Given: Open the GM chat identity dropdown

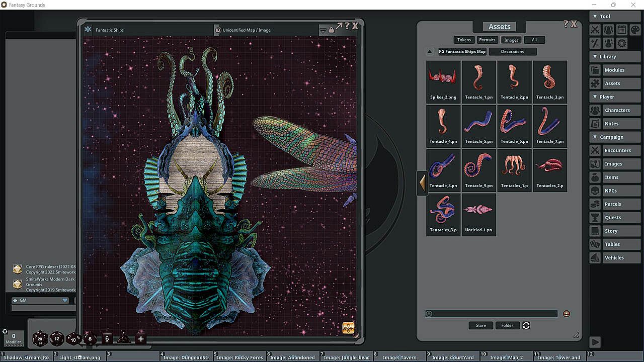Looking at the screenshot, I should [x=40, y=300].
